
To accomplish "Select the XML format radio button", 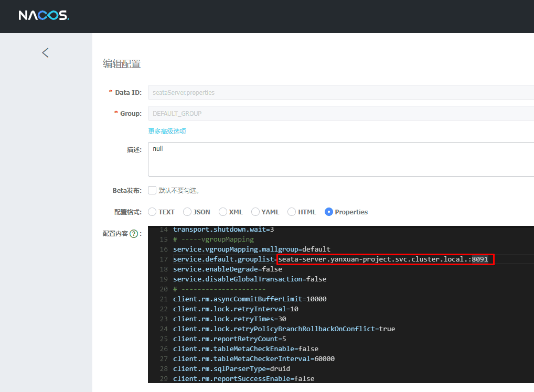I will [223, 212].
